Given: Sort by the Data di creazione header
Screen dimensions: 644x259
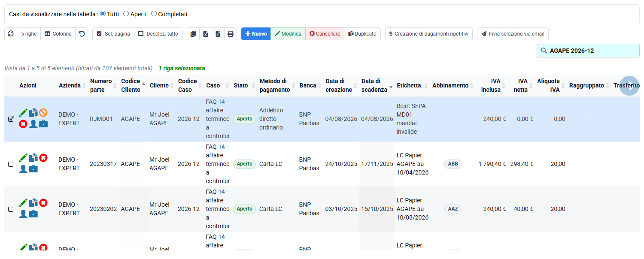Looking at the screenshot, I should pos(341,85).
